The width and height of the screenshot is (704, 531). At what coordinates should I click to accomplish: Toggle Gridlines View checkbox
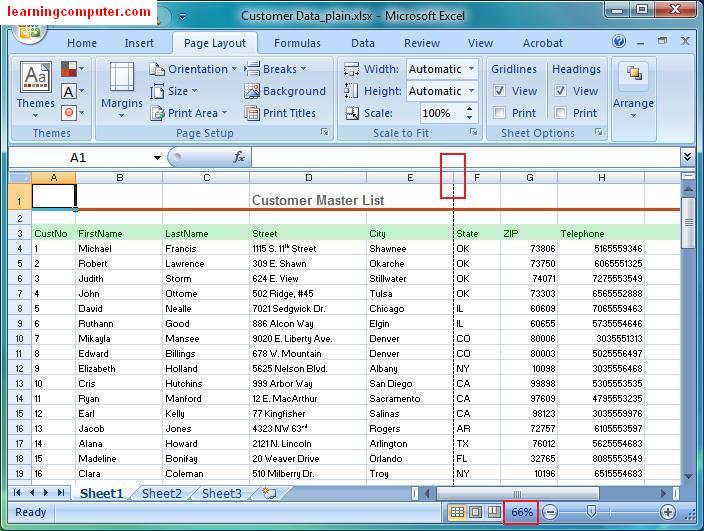tap(499, 91)
